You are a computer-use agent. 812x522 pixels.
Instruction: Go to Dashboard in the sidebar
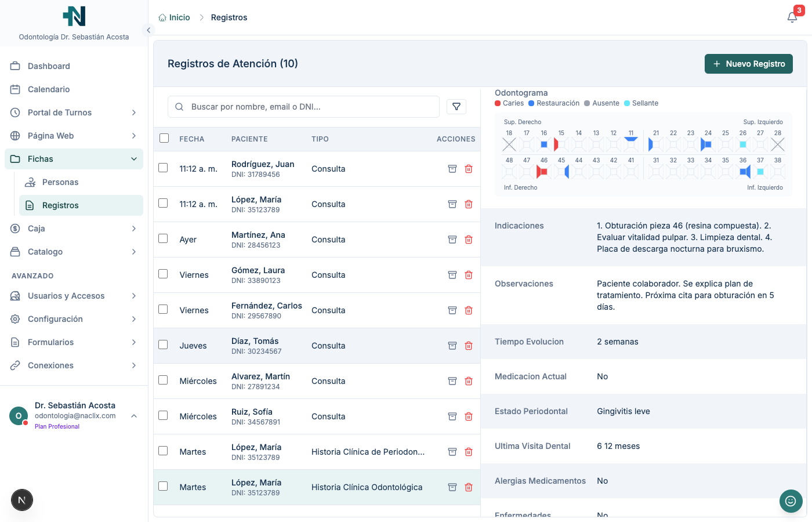point(49,66)
